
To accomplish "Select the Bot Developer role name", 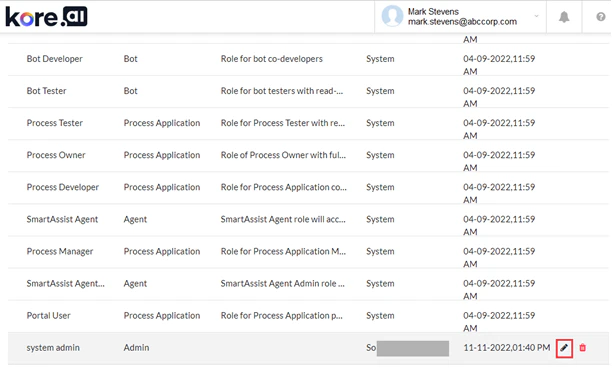I will click(x=54, y=59).
